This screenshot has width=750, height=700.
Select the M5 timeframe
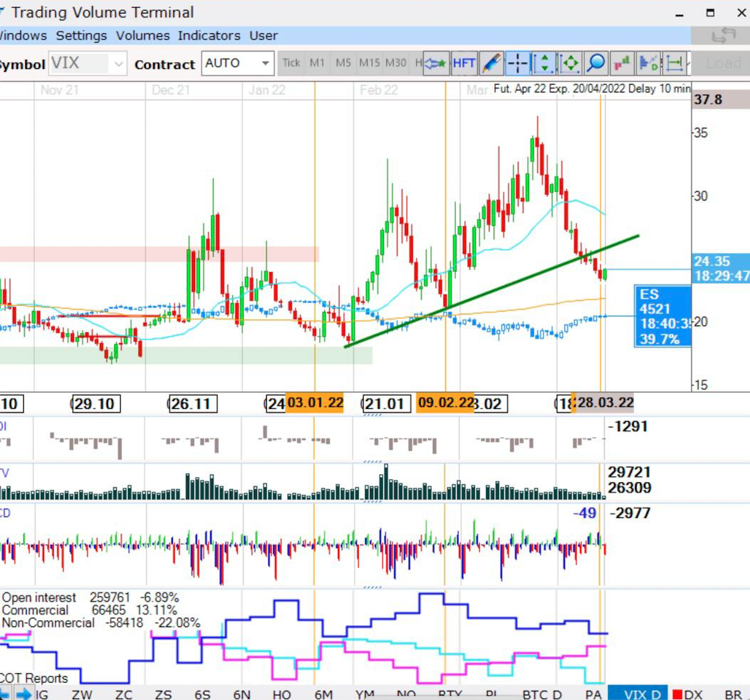[x=343, y=63]
